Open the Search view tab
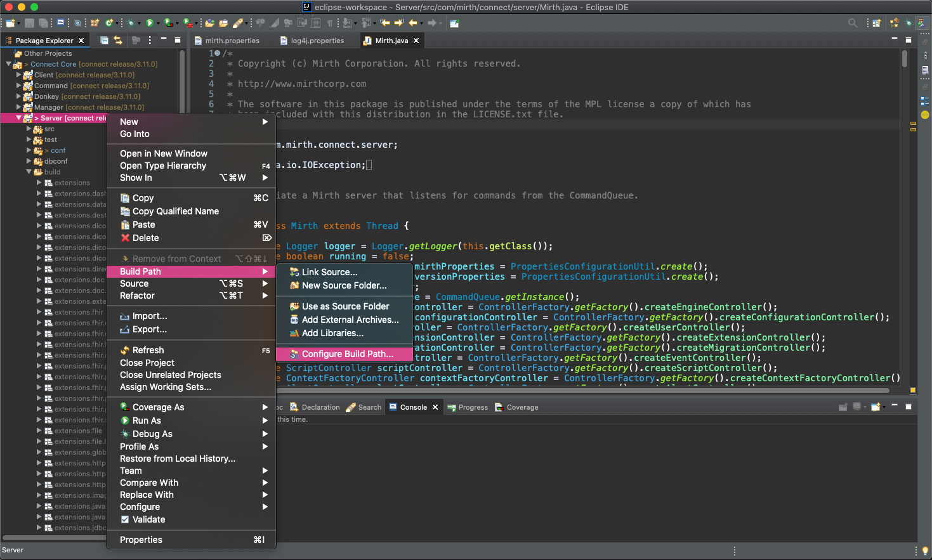 click(364, 407)
